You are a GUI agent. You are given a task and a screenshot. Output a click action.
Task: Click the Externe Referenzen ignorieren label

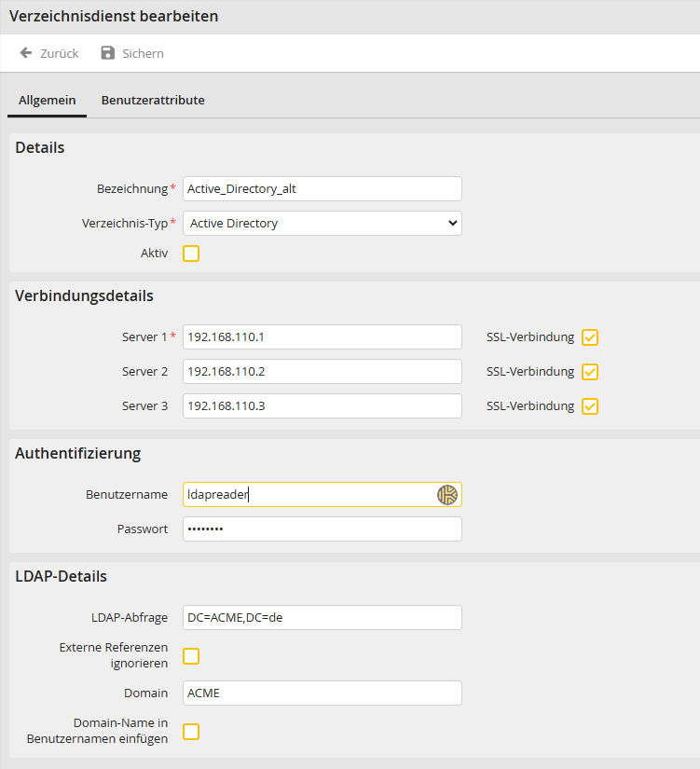point(114,655)
